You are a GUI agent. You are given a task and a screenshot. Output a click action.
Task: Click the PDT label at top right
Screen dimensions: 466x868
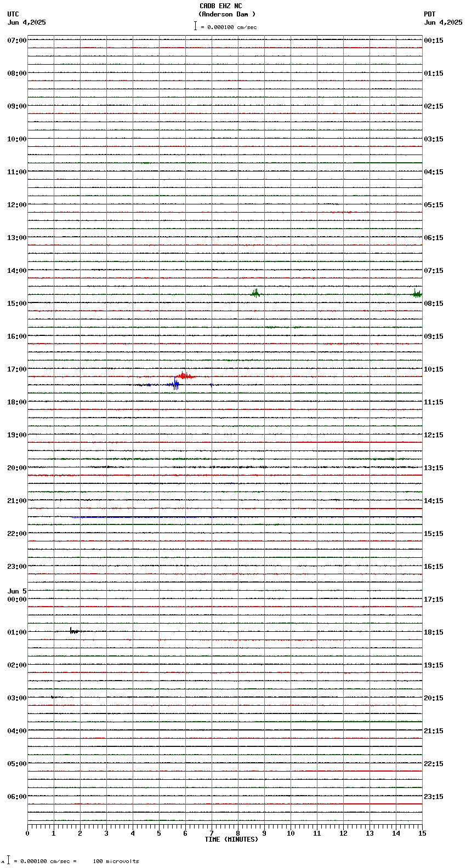point(429,14)
